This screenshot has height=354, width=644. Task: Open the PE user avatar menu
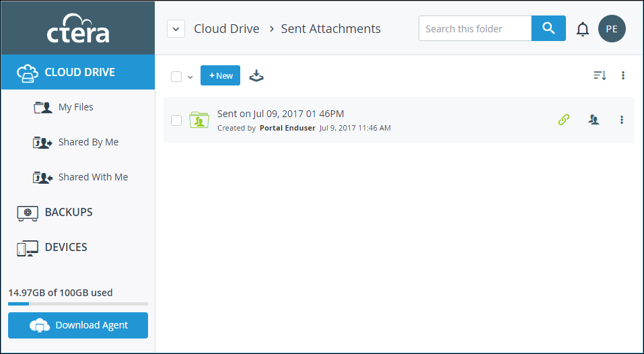pos(612,29)
